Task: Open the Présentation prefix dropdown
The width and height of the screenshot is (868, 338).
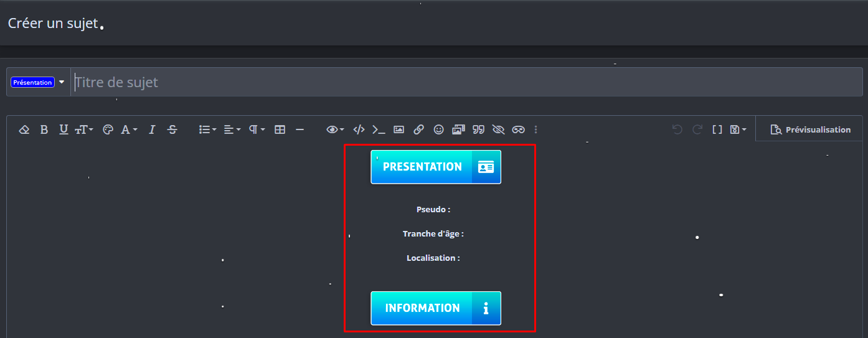Action: click(x=38, y=82)
